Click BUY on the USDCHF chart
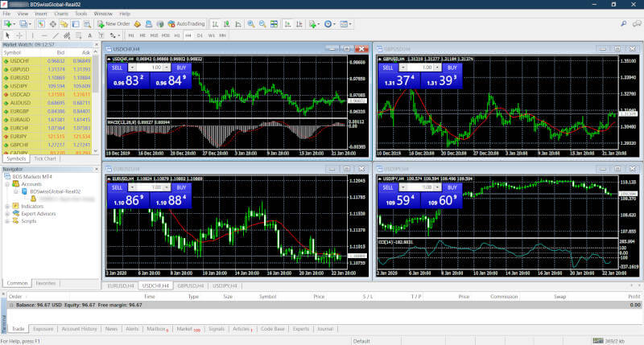 [182, 68]
